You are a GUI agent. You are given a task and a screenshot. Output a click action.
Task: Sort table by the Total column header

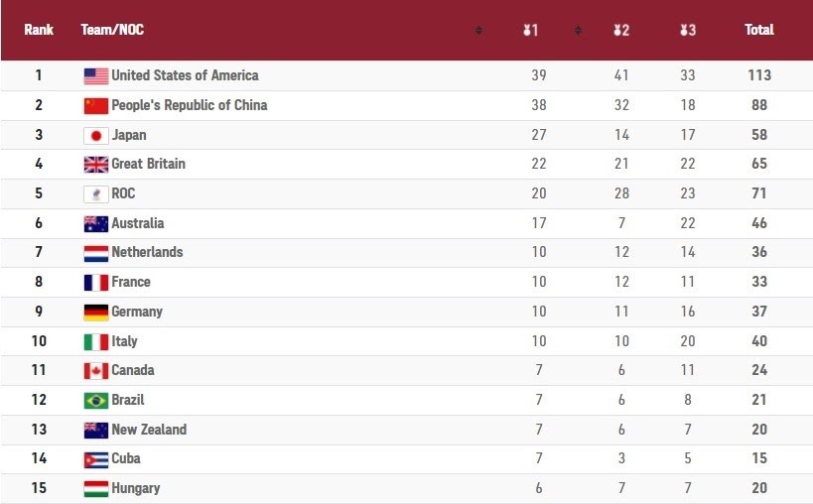tap(759, 30)
